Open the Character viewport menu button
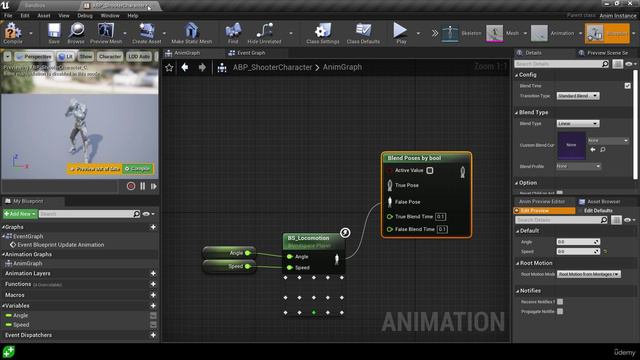 110,56
